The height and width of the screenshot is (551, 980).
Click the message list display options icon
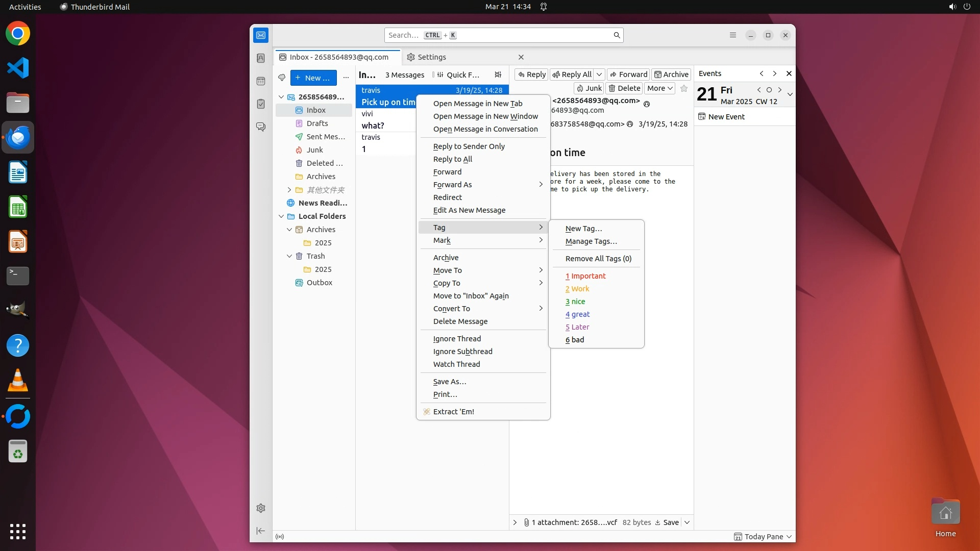pyautogui.click(x=498, y=74)
